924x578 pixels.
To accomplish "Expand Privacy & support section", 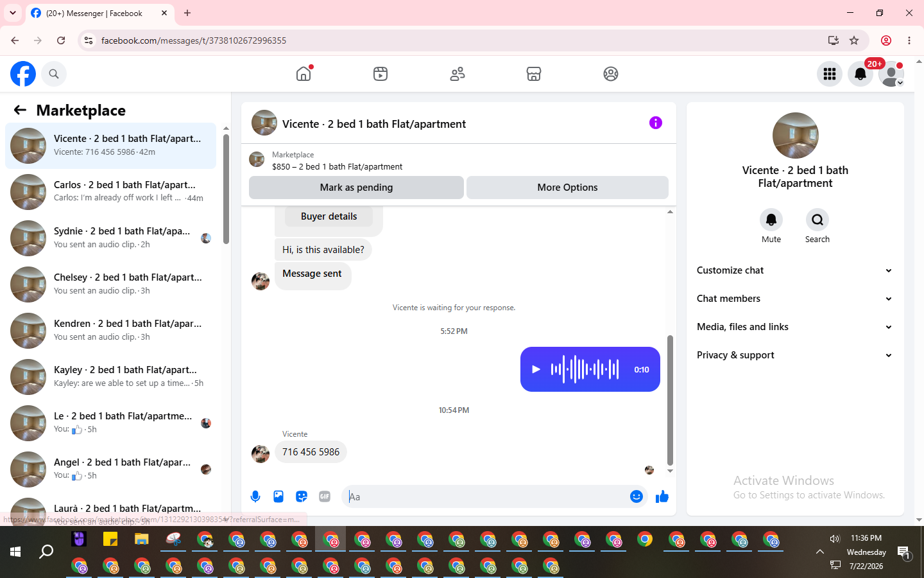I will click(x=795, y=355).
